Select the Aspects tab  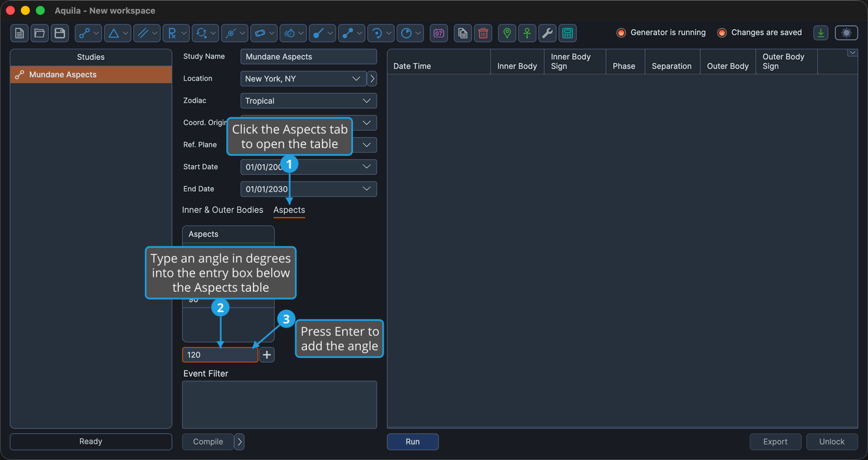click(289, 210)
